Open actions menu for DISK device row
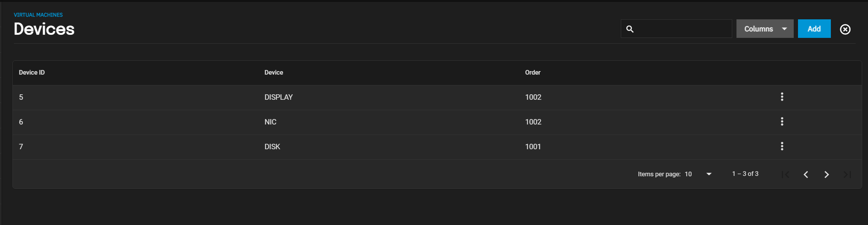Image resolution: width=868 pixels, height=225 pixels. (782, 146)
